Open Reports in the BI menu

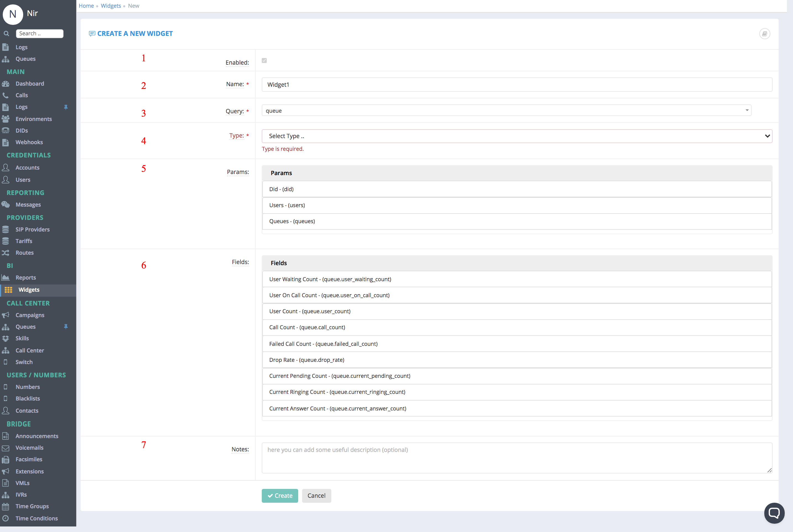(x=26, y=278)
